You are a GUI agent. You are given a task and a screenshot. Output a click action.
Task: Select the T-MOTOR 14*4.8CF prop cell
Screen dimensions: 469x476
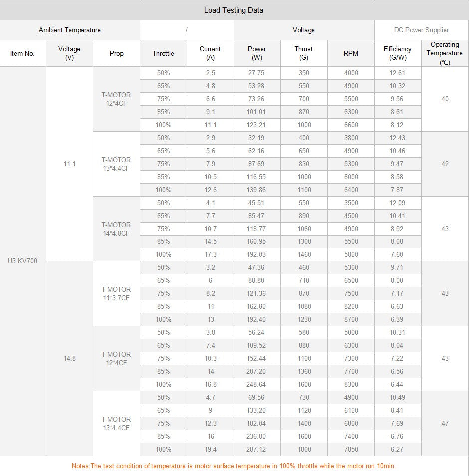click(116, 229)
